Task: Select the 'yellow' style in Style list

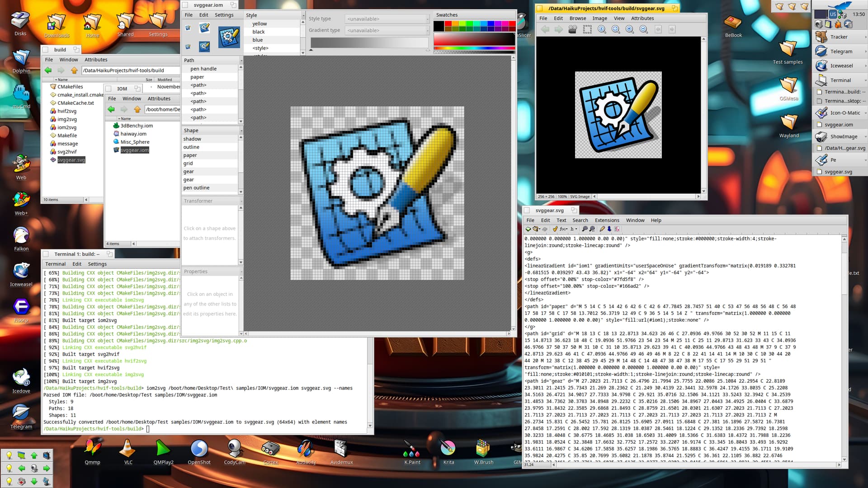Action: pos(259,24)
